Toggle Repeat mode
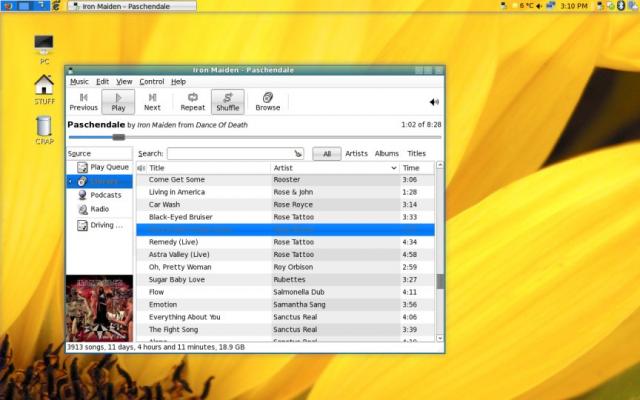The height and width of the screenshot is (400, 640). [193, 102]
